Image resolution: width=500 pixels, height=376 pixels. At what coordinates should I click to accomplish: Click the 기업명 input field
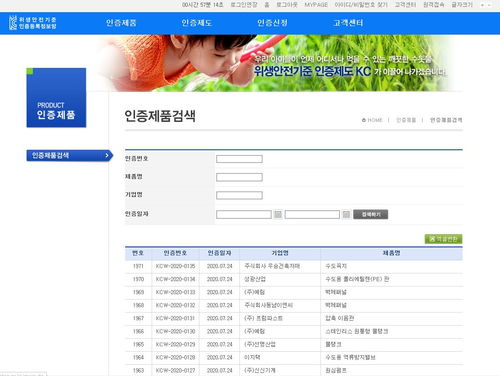239,195
